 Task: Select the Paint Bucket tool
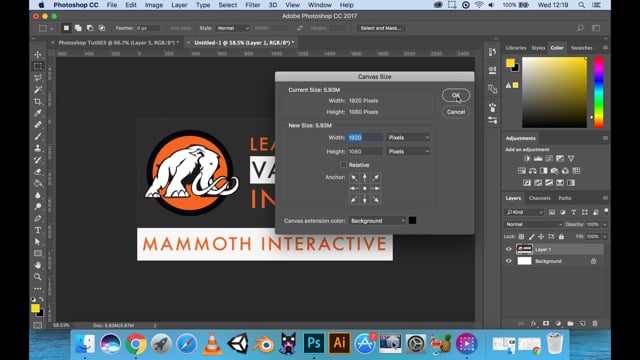(38, 183)
